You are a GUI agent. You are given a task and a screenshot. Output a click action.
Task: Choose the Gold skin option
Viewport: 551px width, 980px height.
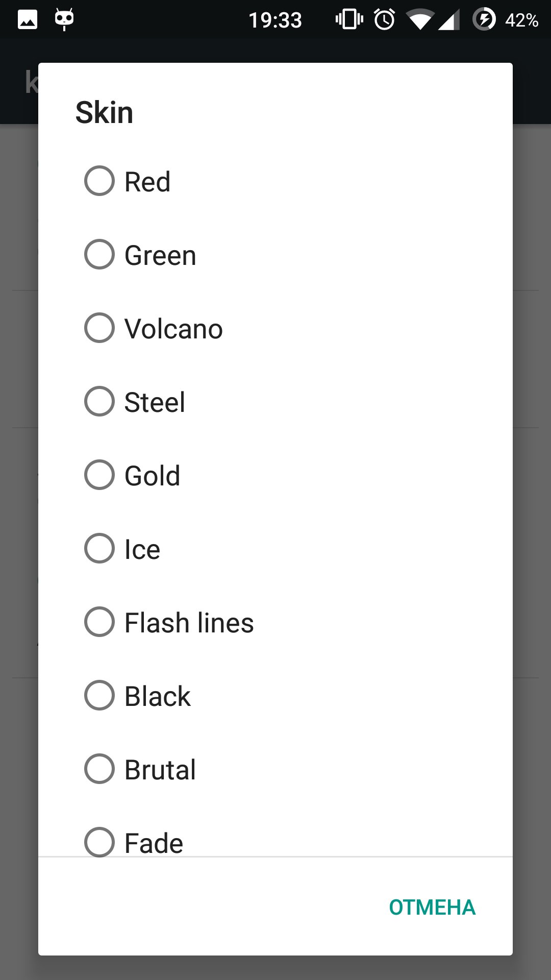pos(99,475)
